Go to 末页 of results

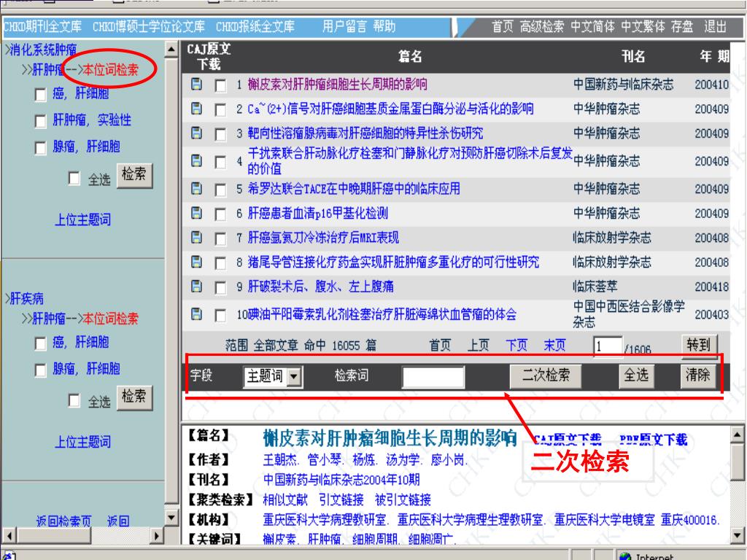pos(554,345)
